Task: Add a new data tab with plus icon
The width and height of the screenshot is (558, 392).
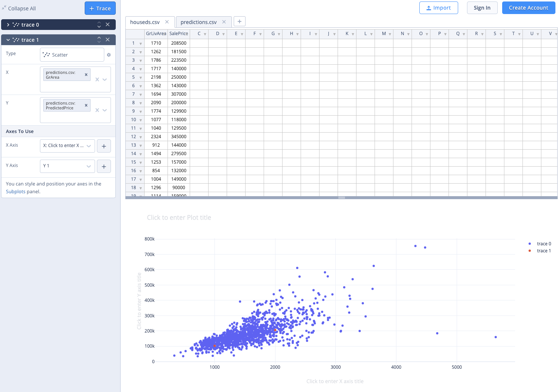Action: (240, 21)
